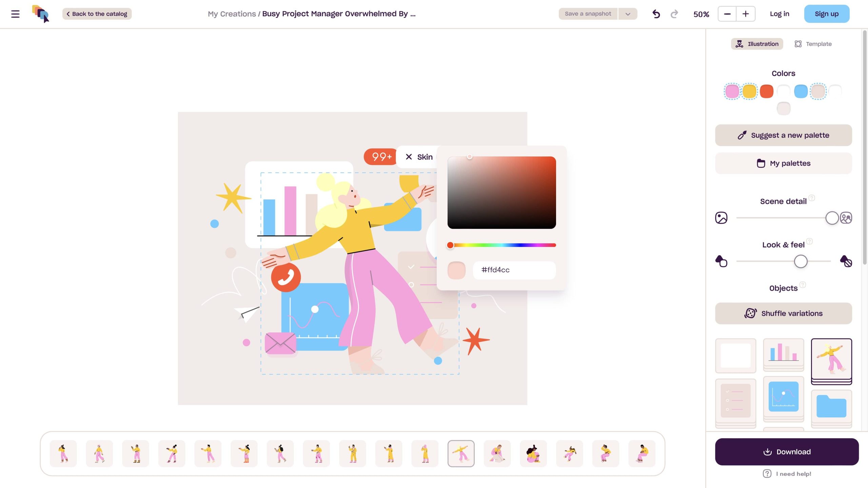Go back to the catalog

coord(97,14)
